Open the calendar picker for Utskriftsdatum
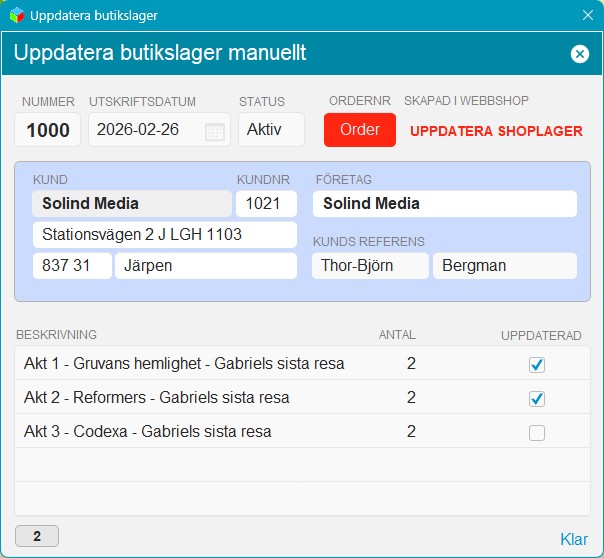The image size is (604, 558). 215,132
